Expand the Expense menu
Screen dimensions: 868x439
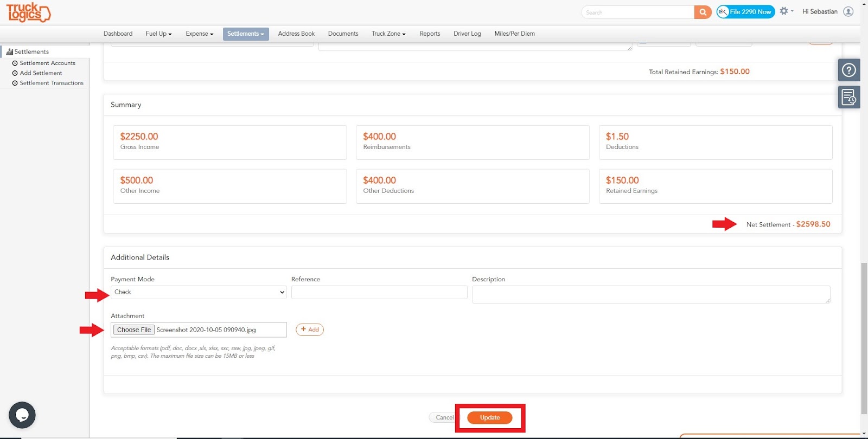click(x=200, y=34)
